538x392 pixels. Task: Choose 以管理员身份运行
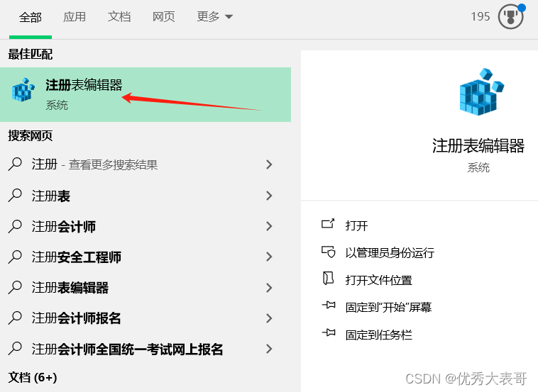pos(390,253)
